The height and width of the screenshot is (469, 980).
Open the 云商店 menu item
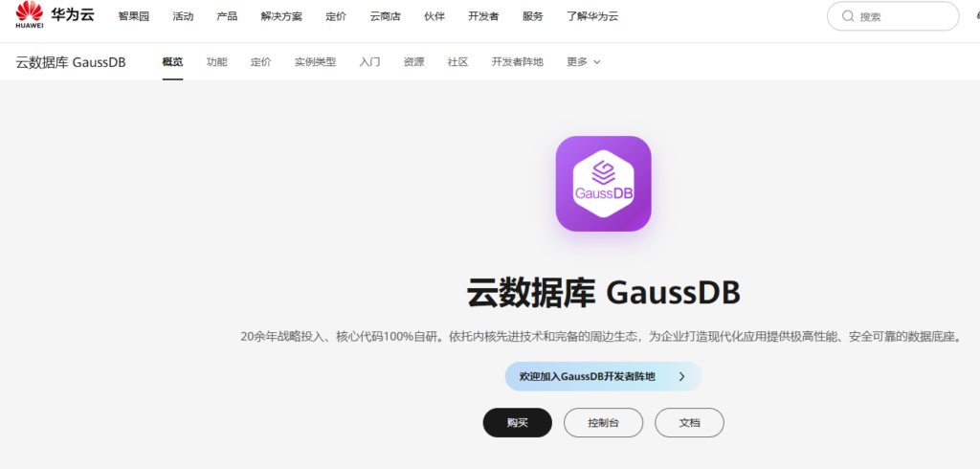point(385,16)
